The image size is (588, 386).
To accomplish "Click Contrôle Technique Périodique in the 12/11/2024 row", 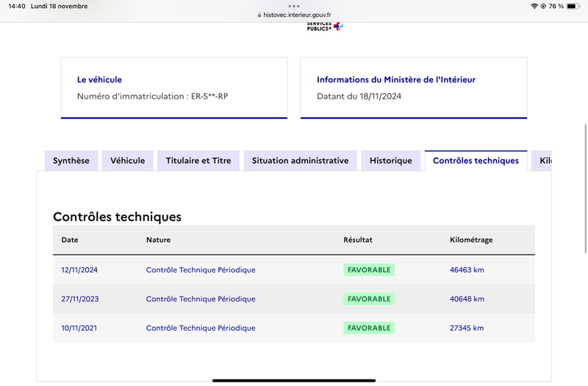I will pos(201,270).
